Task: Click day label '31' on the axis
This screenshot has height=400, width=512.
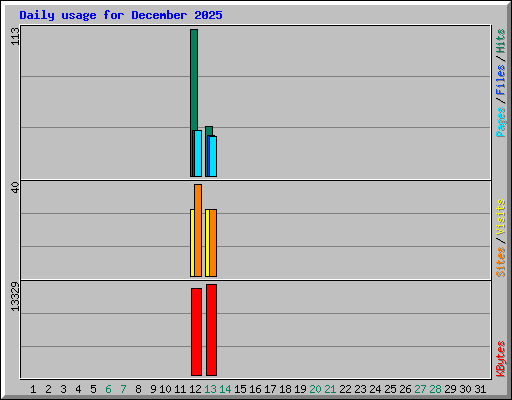Action: (x=480, y=389)
